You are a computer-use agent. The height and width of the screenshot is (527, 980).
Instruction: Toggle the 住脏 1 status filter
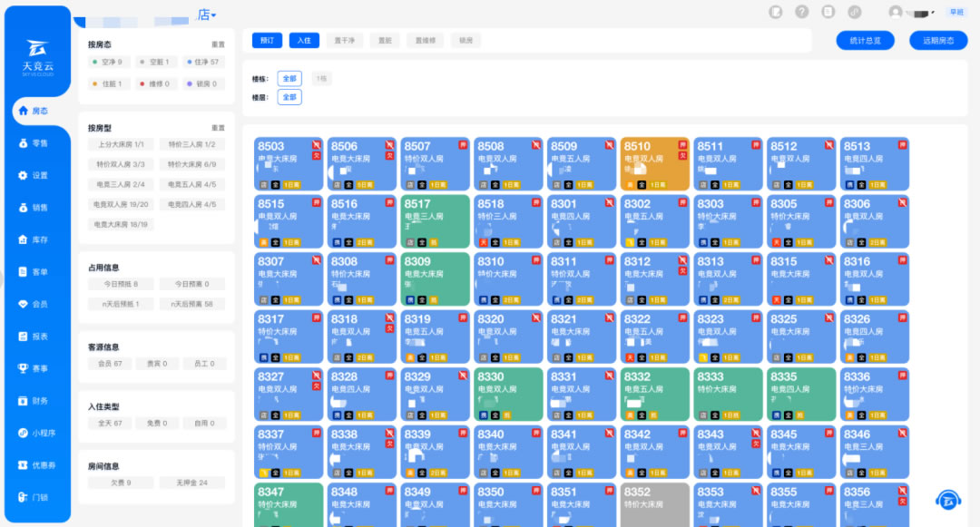[108, 83]
